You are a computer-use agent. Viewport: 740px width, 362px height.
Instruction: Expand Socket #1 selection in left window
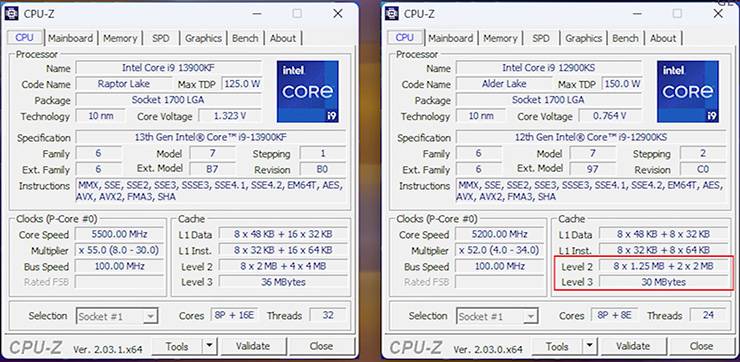click(x=150, y=317)
